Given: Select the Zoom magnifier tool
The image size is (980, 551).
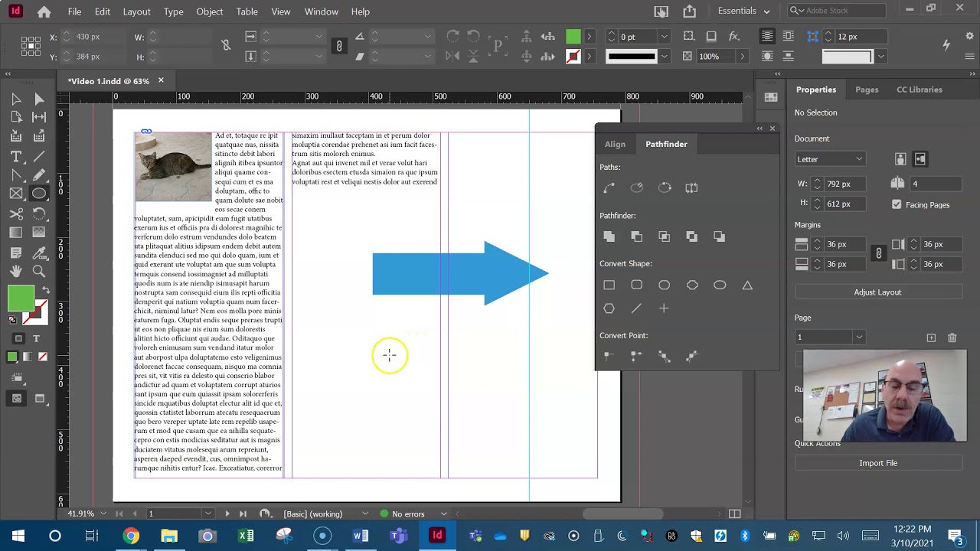Looking at the screenshot, I should click(x=39, y=271).
